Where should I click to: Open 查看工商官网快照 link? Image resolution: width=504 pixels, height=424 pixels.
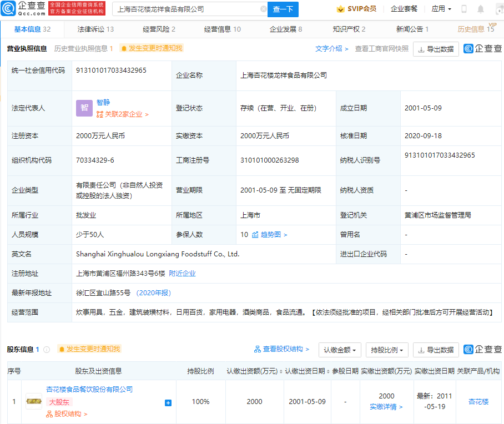(382, 48)
